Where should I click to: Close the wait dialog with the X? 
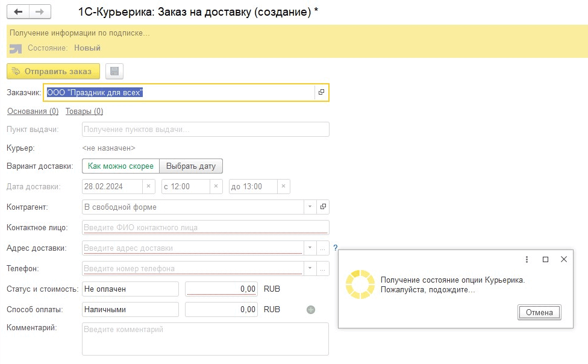[x=564, y=259]
